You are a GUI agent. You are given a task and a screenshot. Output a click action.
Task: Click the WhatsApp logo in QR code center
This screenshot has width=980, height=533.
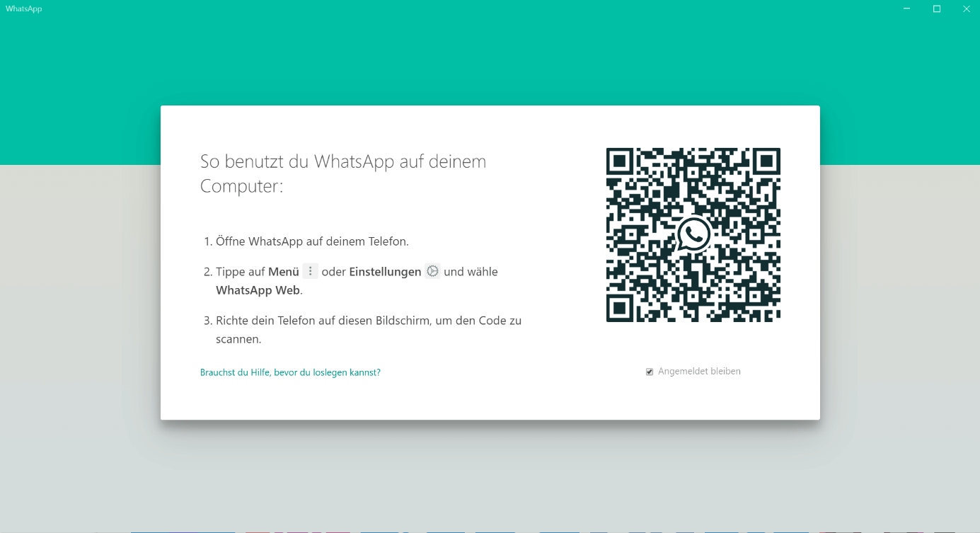pos(693,234)
